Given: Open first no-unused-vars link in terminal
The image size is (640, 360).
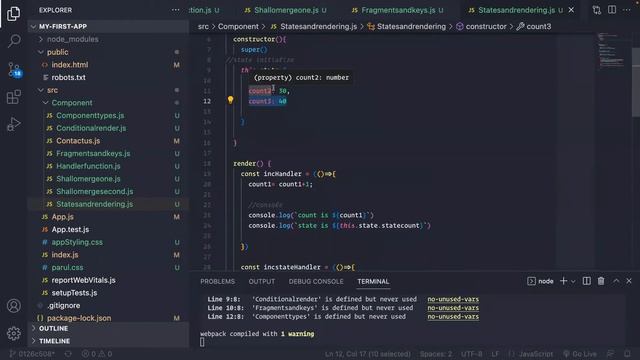Looking at the screenshot, I should click(x=453, y=299).
